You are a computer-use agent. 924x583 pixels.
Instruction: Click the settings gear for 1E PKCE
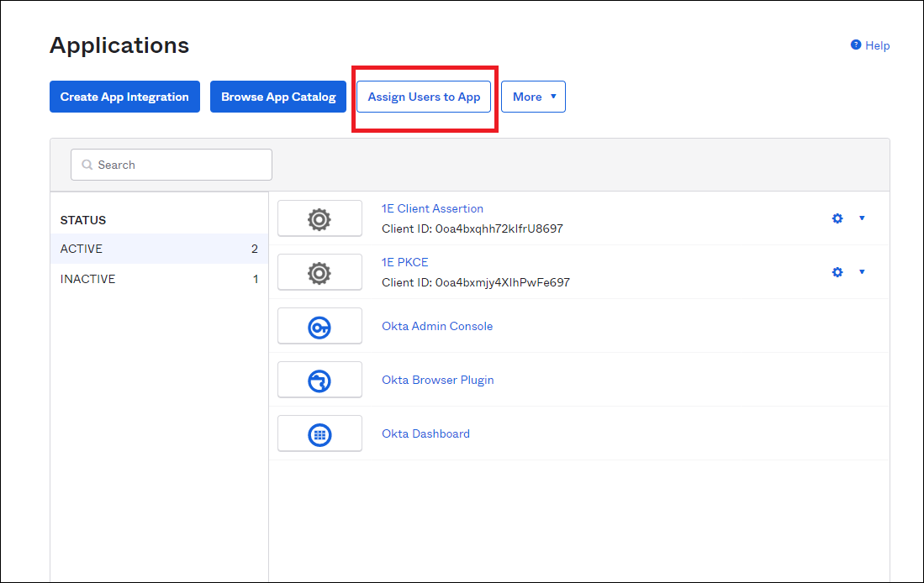click(837, 272)
